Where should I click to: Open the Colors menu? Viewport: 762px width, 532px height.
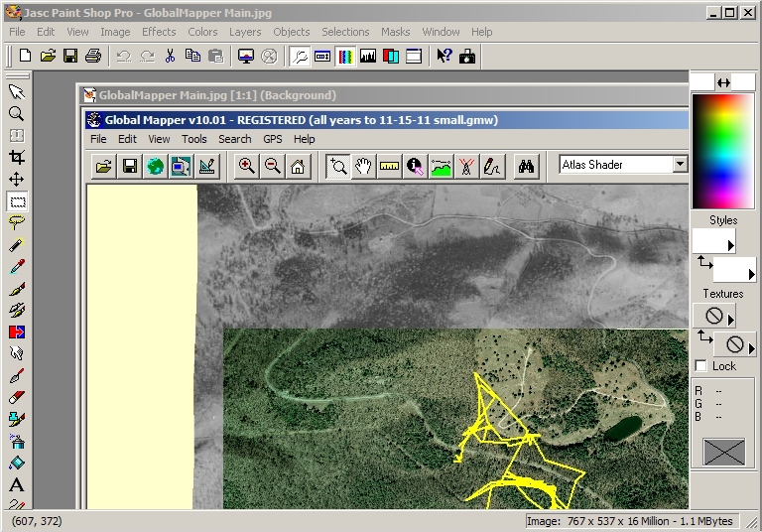pyautogui.click(x=202, y=32)
